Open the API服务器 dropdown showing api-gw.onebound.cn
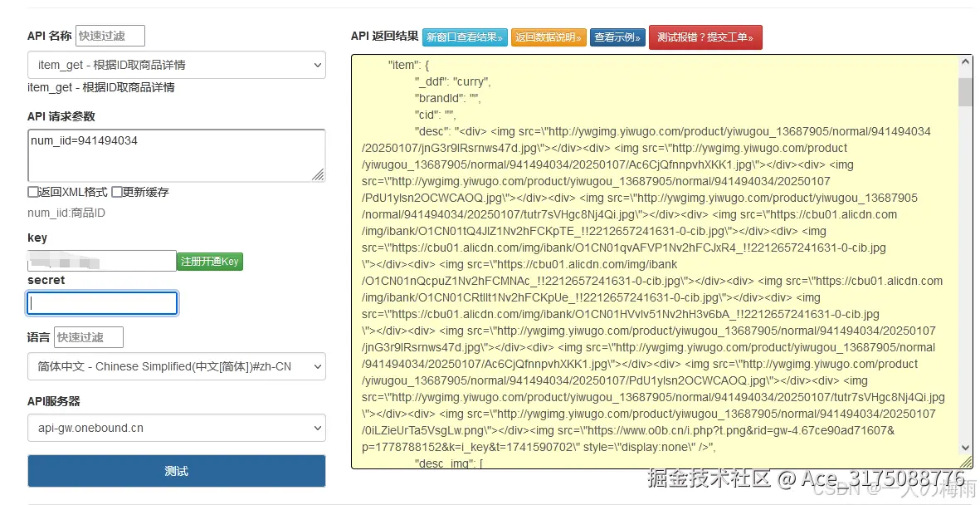The height and width of the screenshot is (505, 980). click(x=176, y=428)
